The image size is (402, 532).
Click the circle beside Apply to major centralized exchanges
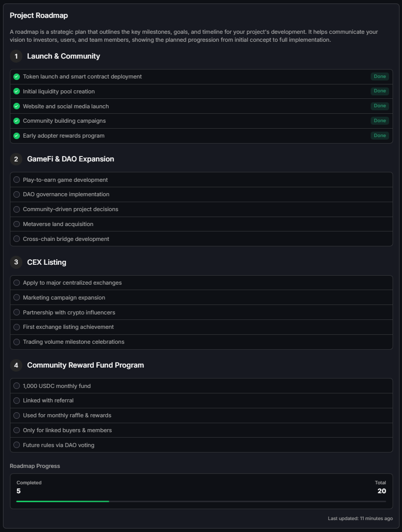coord(16,283)
